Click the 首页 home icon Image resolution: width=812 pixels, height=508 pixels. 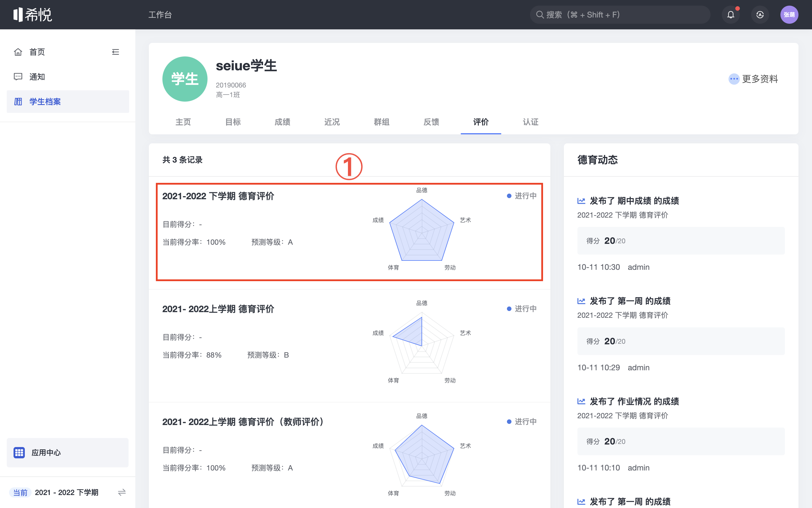point(18,52)
